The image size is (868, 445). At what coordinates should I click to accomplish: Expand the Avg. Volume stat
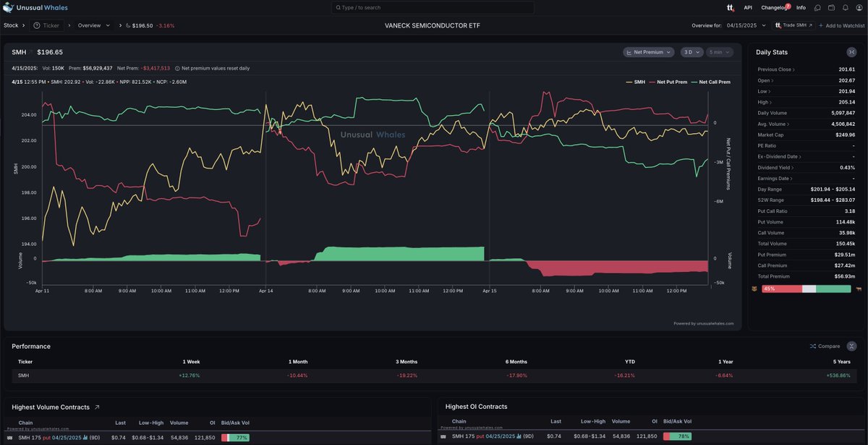(x=773, y=124)
